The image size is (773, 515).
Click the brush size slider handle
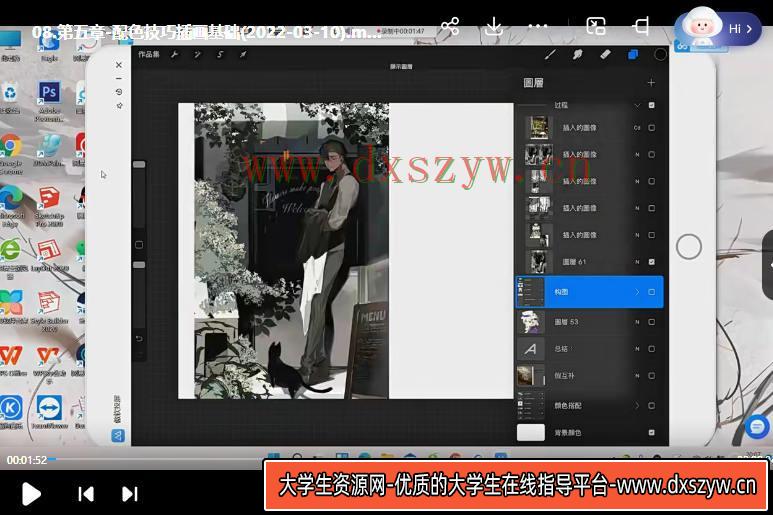click(x=139, y=164)
